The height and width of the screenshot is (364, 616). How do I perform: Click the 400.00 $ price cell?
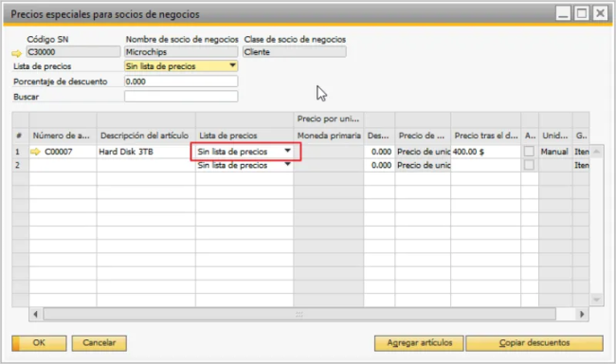click(485, 152)
